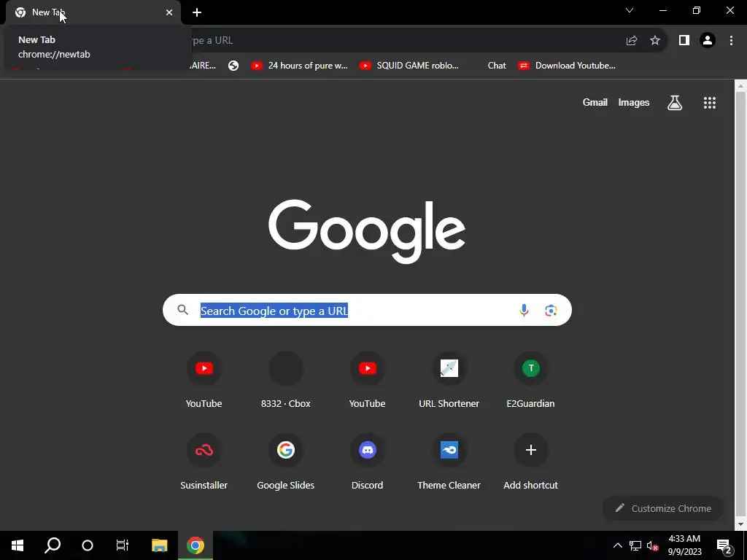Open the notification center with 2 alerts
747x560 pixels.
pyautogui.click(x=724, y=545)
